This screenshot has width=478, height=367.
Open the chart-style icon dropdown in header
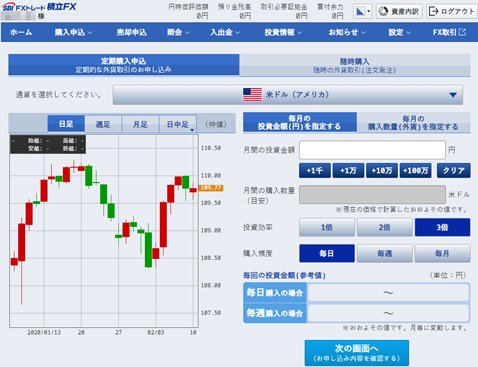(x=363, y=11)
